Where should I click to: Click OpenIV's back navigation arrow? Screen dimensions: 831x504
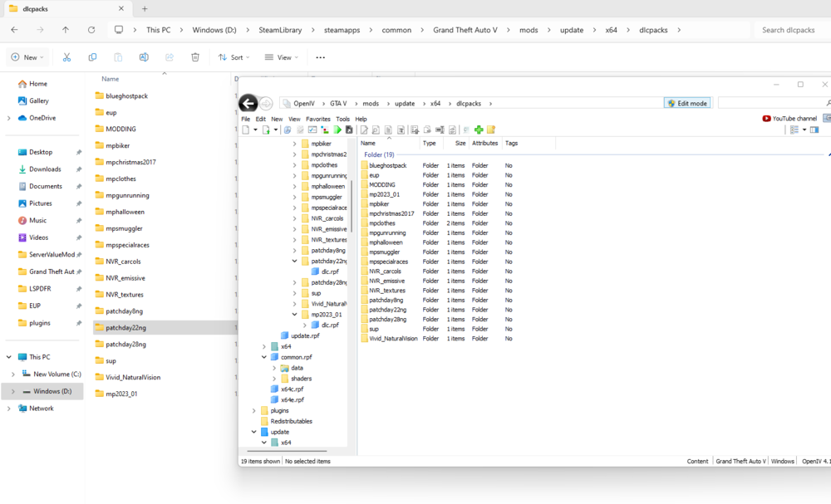248,103
